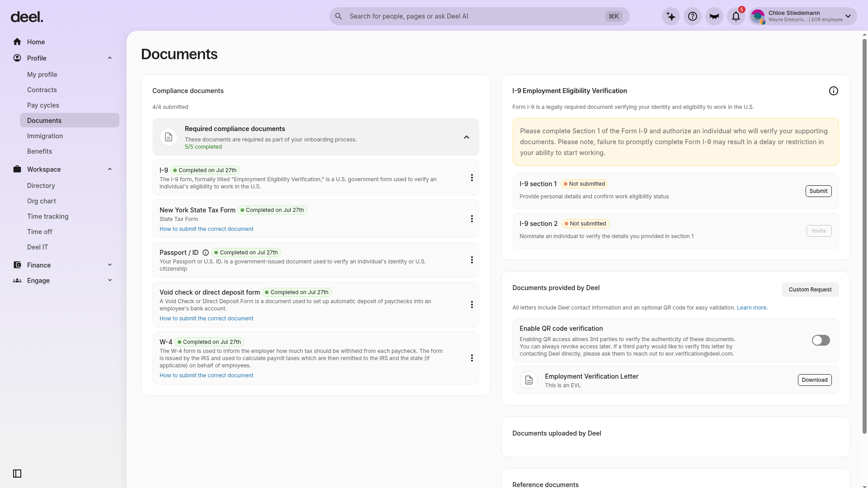Open Passport / ID three-dot menu
The width and height of the screenshot is (868, 488).
472,260
